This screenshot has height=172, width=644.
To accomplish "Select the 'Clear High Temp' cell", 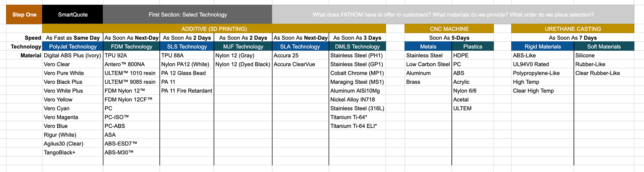I will click(x=543, y=90).
